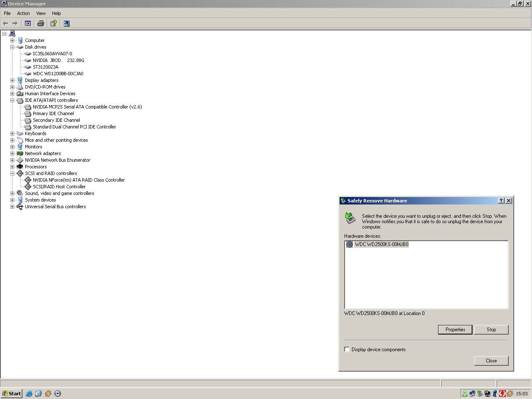The height and width of the screenshot is (399, 532).
Task: Click the Stop button
Action: 491,330
